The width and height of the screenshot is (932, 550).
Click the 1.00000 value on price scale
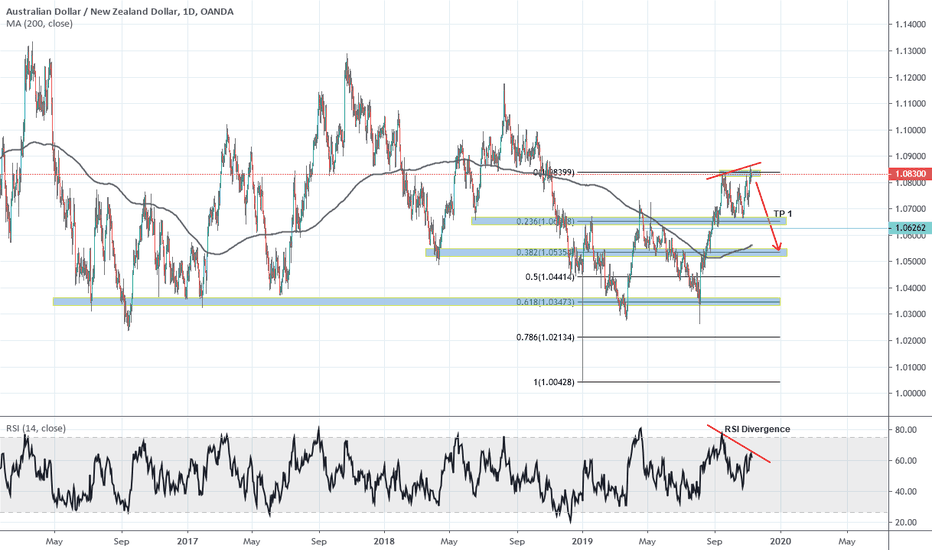click(909, 394)
